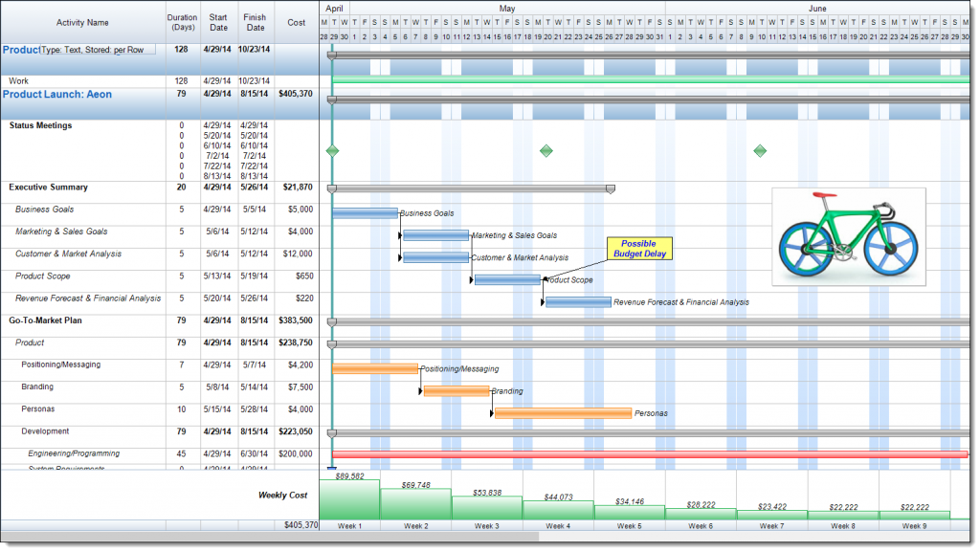Select the bicycle clipart image
Screen dimensions: 980x552
(848, 236)
